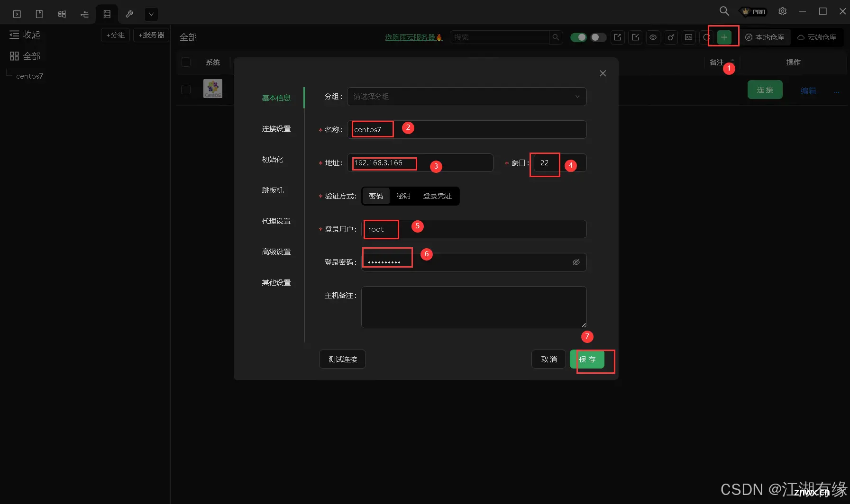The image size is (850, 504).
Task: Open the bookmark page icon in top bar
Action: click(39, 14)
